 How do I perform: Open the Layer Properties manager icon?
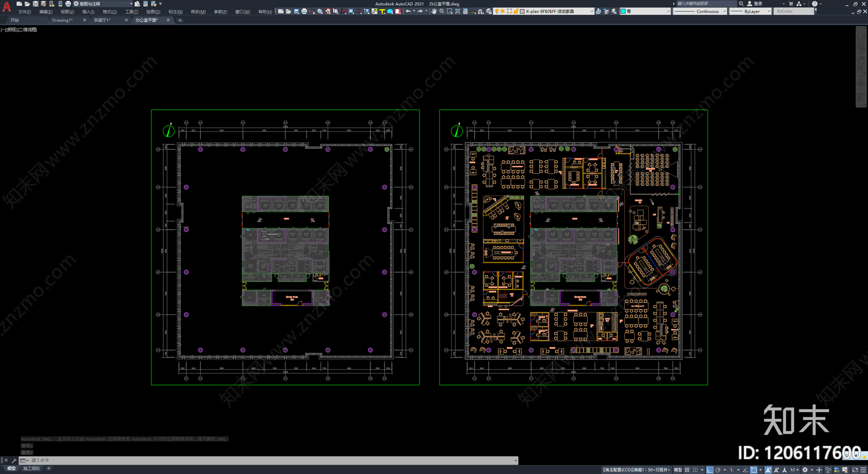(489, 11)
